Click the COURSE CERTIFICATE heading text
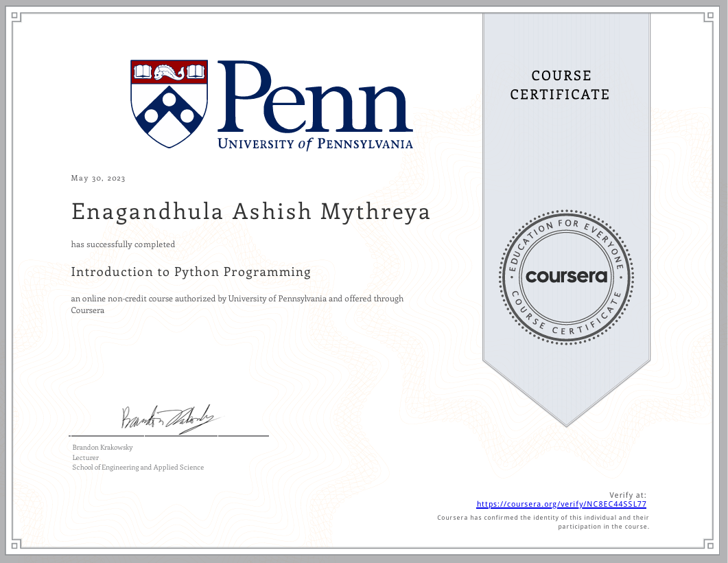The image size is (728, 563). [561, 85]
